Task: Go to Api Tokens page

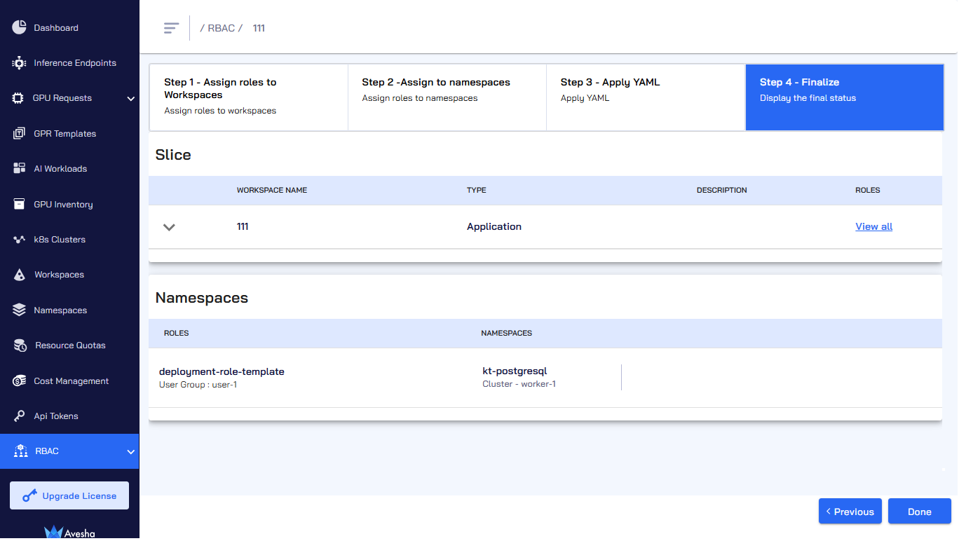Action: coord(56,416)
